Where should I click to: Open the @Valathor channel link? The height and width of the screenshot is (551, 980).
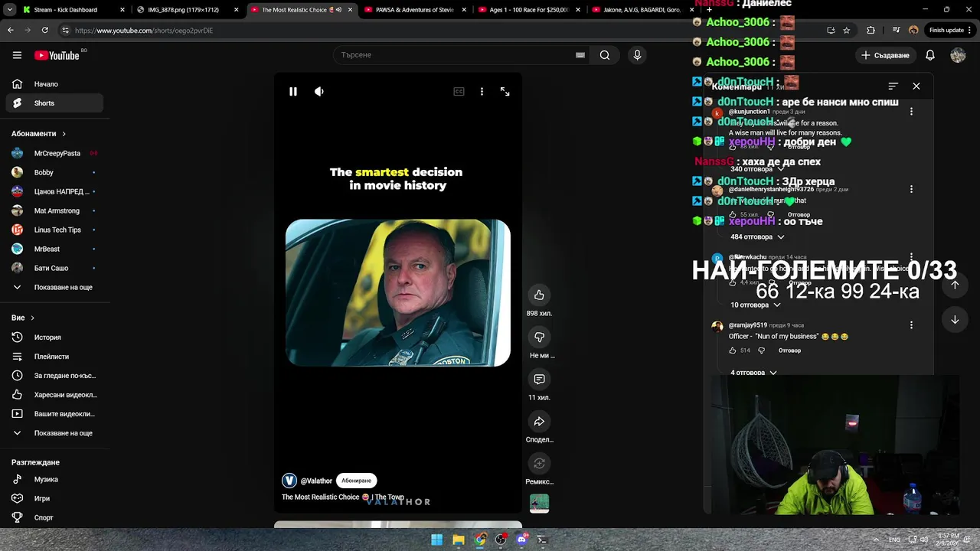click(316, 481)
